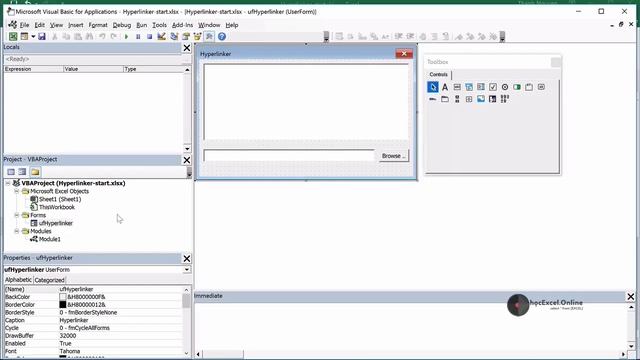Click the text box beside the Browse button
Screen dimensions: 640x360
coord(289,156)
